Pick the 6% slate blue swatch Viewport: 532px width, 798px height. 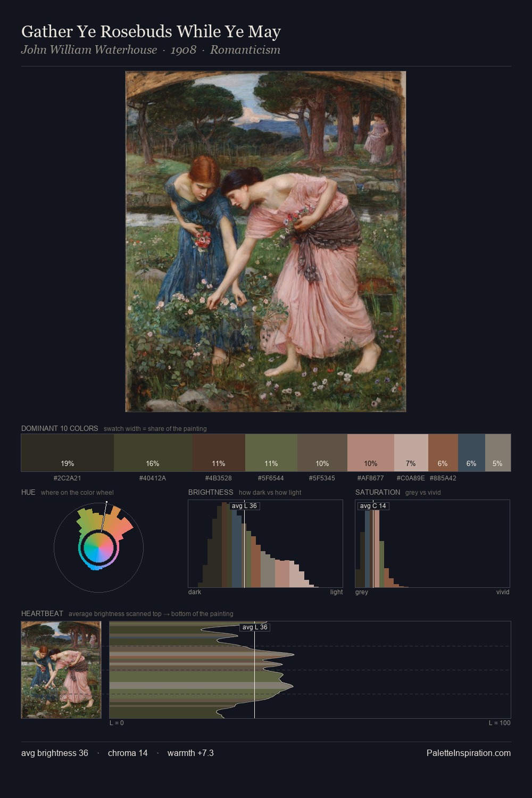[x=471, y=453]
